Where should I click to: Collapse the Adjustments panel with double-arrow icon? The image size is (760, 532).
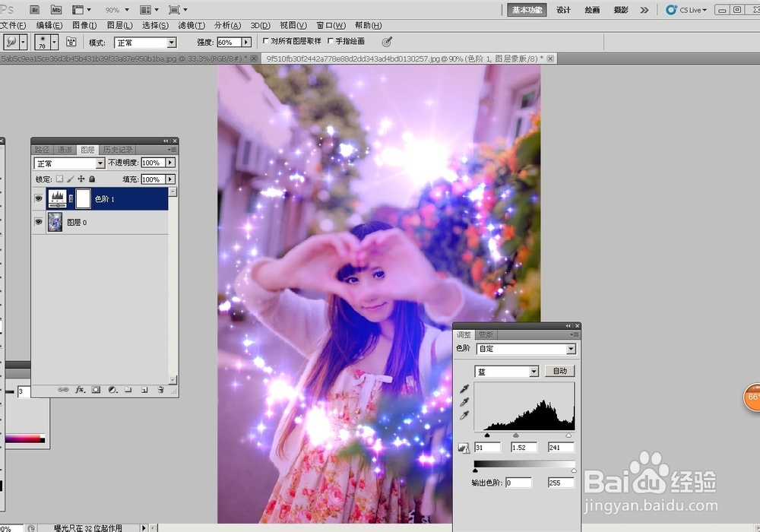(x=568, y=326)
